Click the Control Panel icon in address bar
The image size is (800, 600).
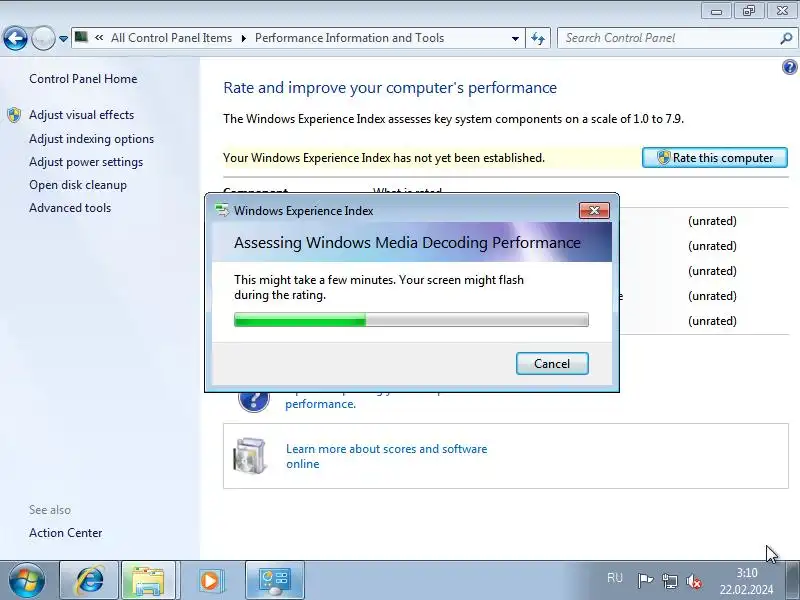pos(81,37)
